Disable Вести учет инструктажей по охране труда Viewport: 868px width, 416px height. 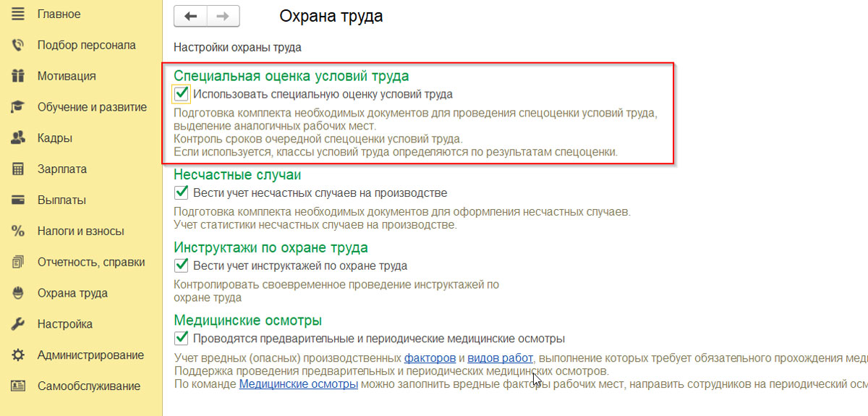(181, 266)
